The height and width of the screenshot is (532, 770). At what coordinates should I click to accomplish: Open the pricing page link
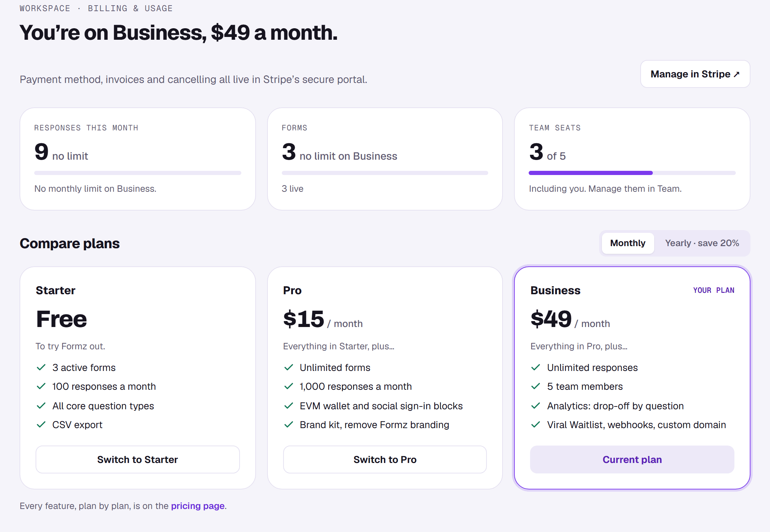[x=198, y=506]
